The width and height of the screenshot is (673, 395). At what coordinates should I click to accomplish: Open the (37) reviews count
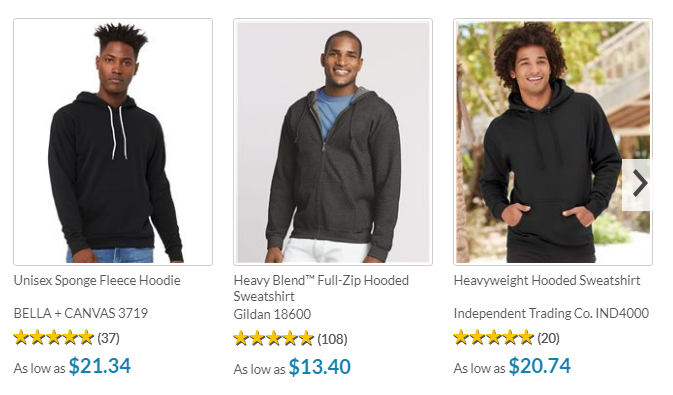coord(108,338)
